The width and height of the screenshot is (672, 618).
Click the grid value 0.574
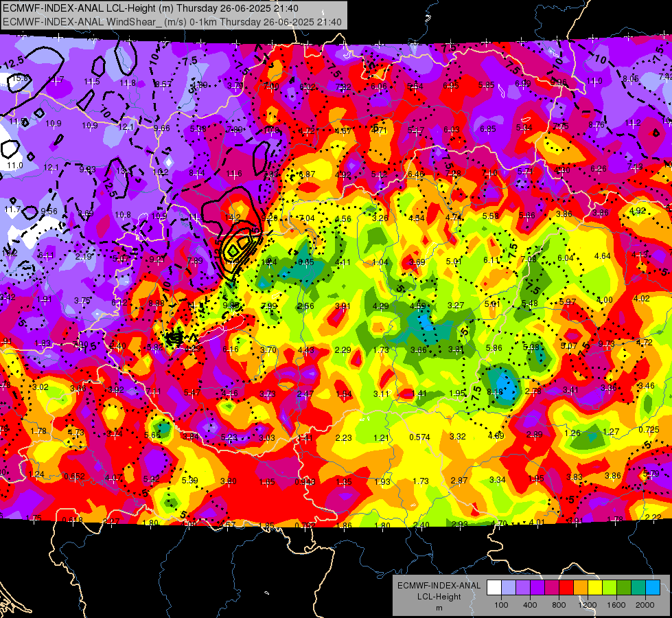point(419,437)
